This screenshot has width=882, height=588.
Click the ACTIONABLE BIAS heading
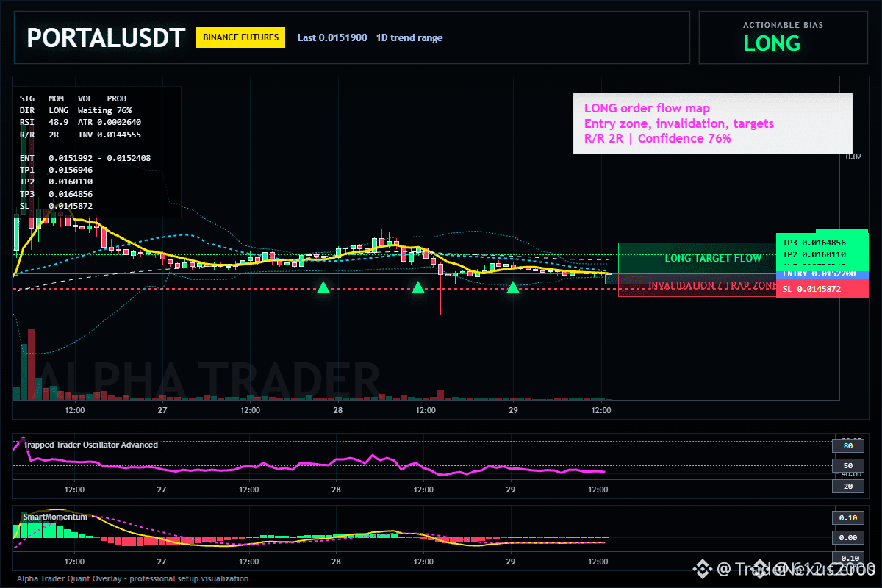pyautogui.click(x=783, y=25)
